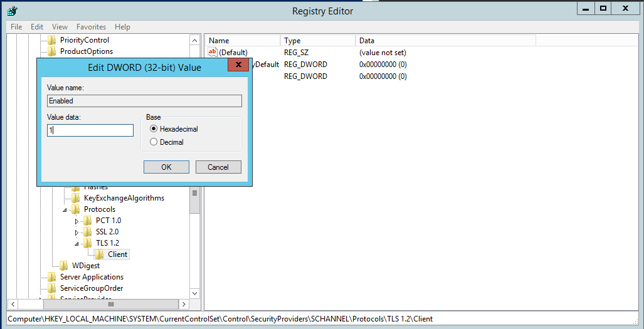Click the PriorityControl folder icon
The image size is (644, 329).
click(x=52, y=40)
